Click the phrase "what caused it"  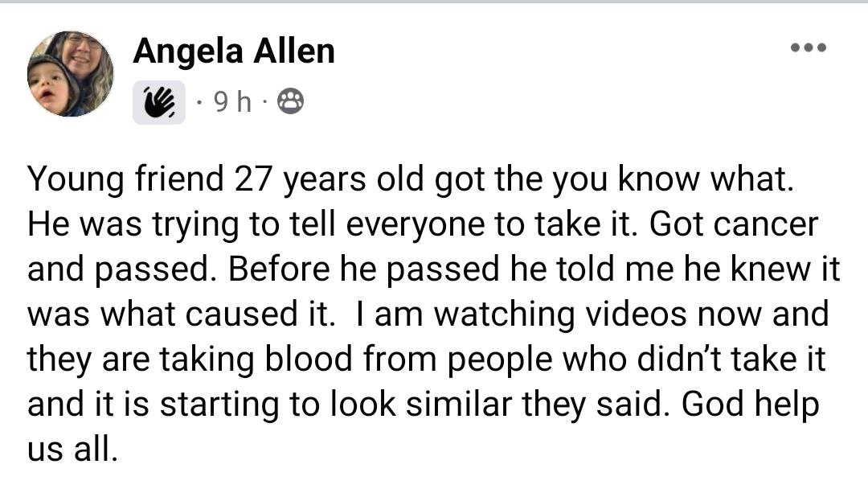(x=227, y=314)
